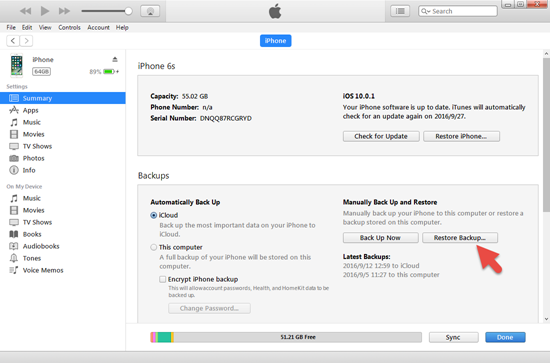Go forward with the right arrow
This screenshot has width=550, height=363.
pos(26,41)
